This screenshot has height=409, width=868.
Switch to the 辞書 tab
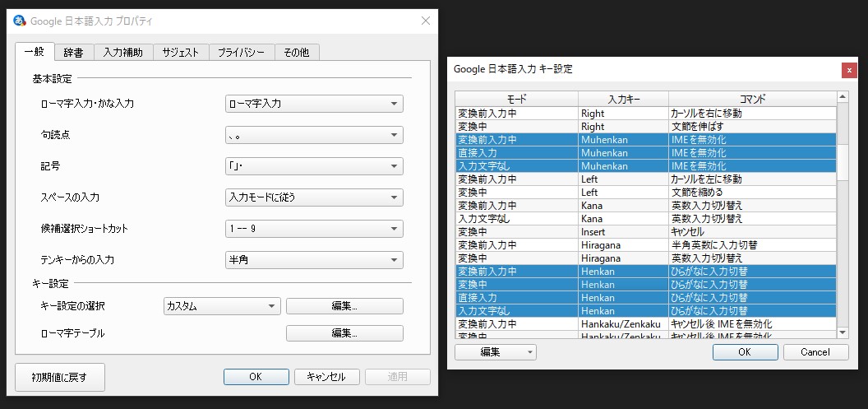(73, 52)
